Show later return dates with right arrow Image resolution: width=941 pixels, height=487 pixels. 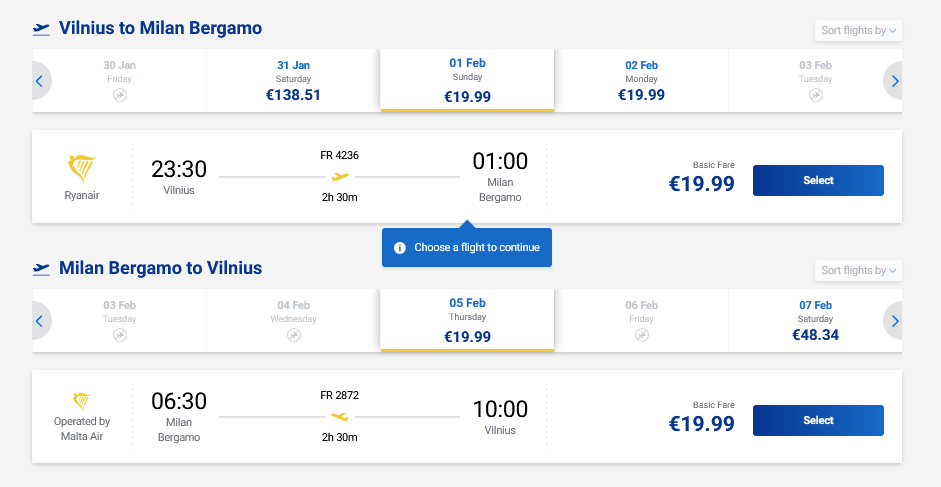895,321
